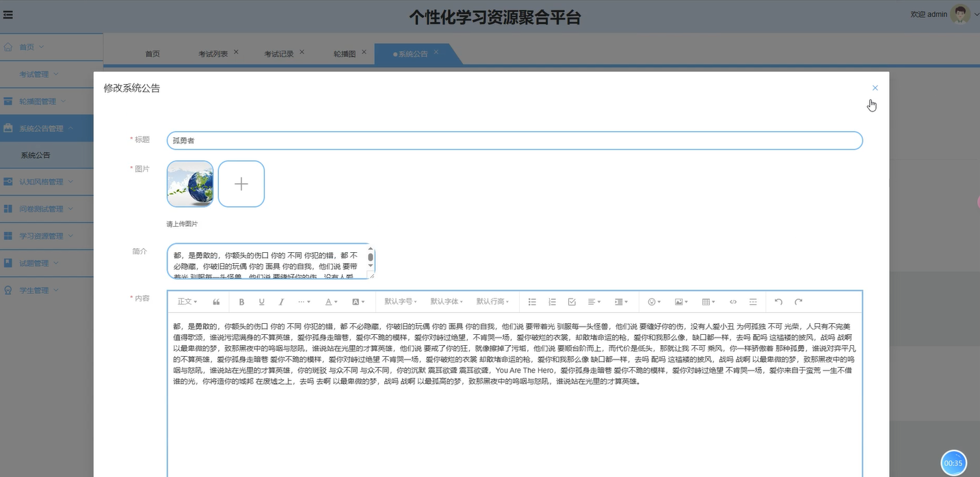The image size is (980, 477).
Task: Click the plus button to upload an image
Action: 241,183
